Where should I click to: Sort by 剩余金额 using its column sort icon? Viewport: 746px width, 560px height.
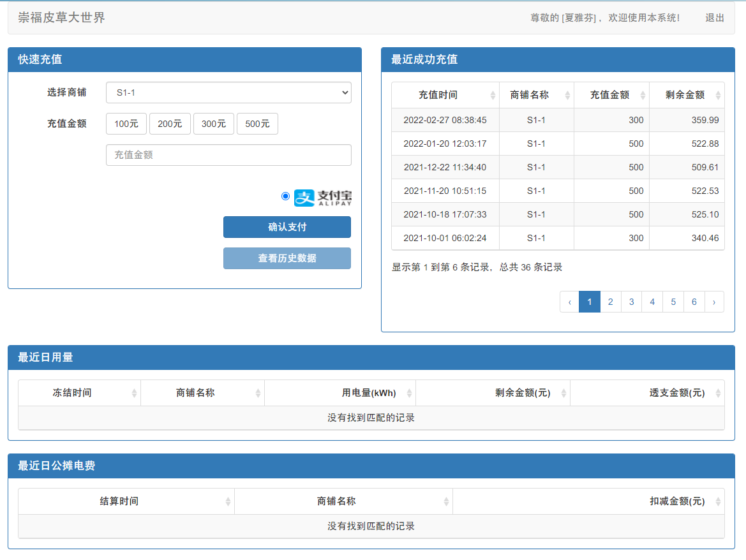pyautogui.click(x=717, y=94)
